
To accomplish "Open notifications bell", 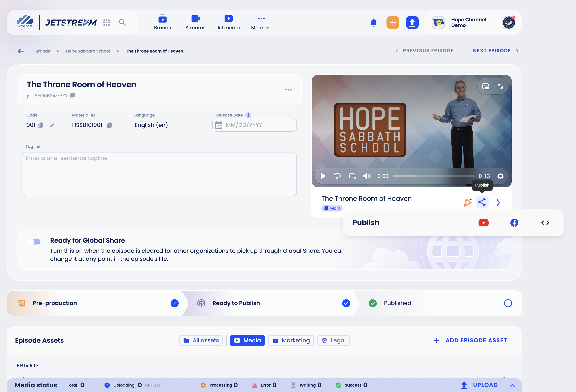I will coord(373,23).
